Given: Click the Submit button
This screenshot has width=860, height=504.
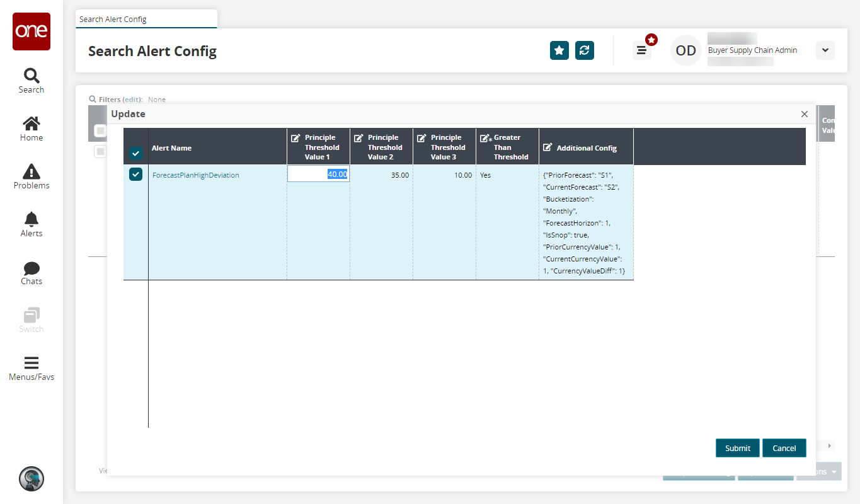Looking at the screenshot, I should click(737, 448).
